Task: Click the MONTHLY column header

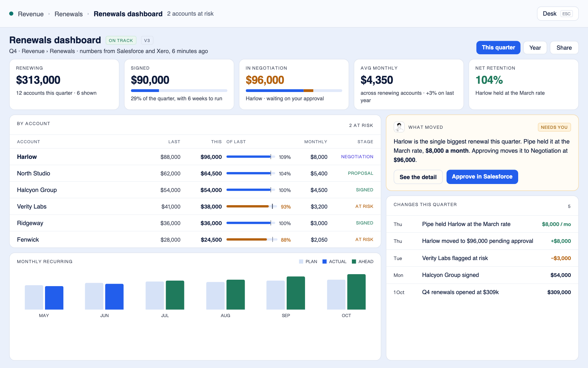Action: pos(316,142)
